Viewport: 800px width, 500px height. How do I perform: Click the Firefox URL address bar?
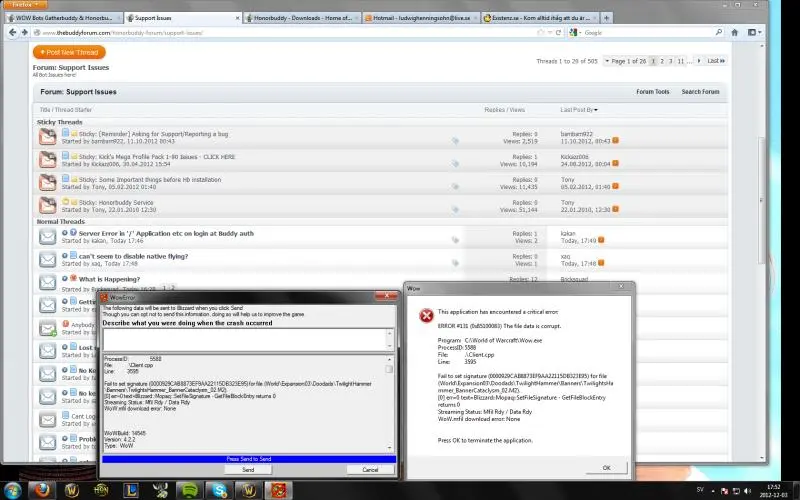coord(286,33)
